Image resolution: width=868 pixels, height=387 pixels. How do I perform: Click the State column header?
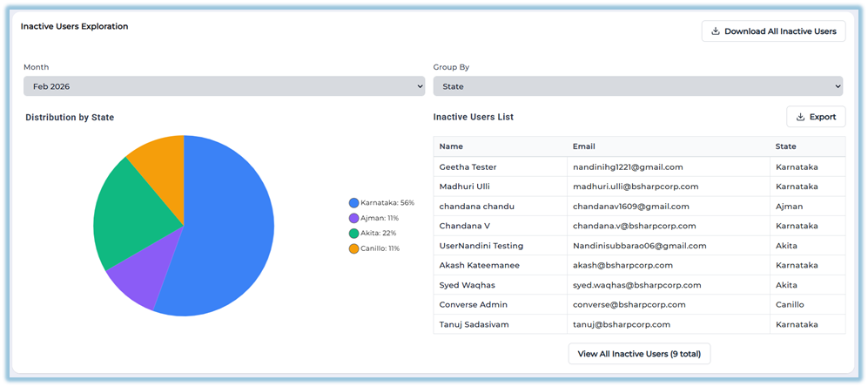(785, 146)
